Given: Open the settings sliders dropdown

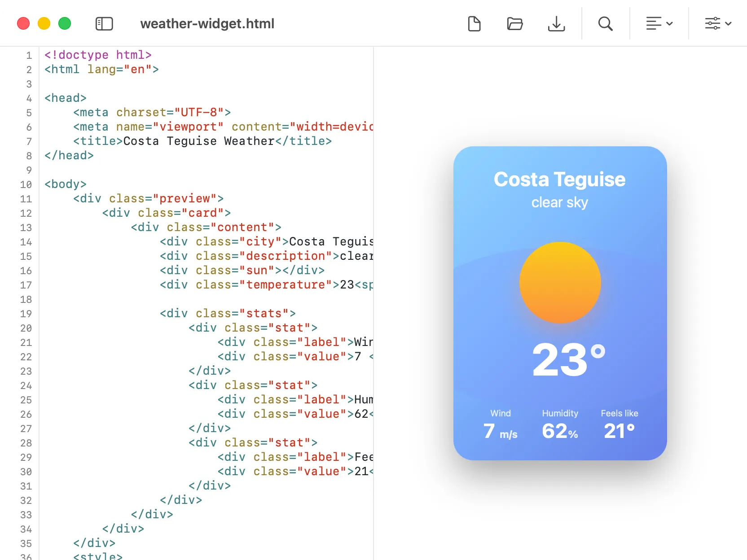Looking at the screenshot, I should point(718,23).
